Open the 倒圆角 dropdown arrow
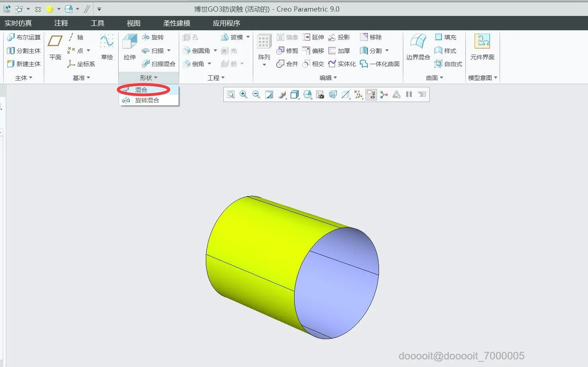Viewport: 588px width, 367px height. click(215, 51)
